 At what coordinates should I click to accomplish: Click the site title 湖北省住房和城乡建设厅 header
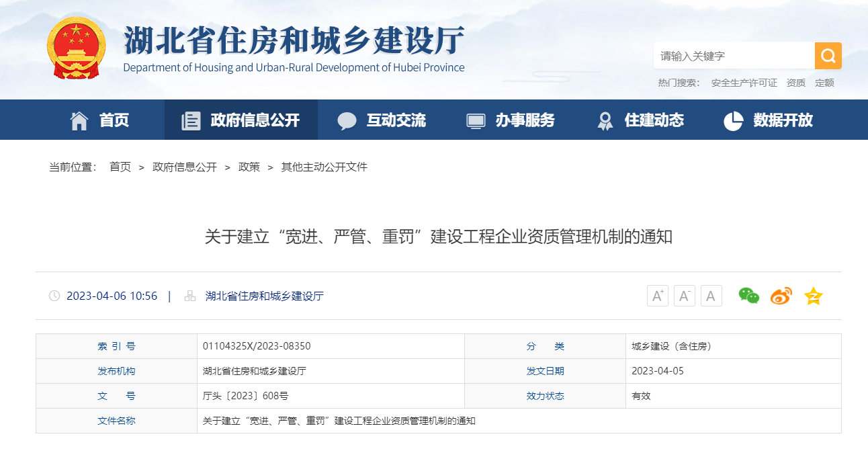294,40
